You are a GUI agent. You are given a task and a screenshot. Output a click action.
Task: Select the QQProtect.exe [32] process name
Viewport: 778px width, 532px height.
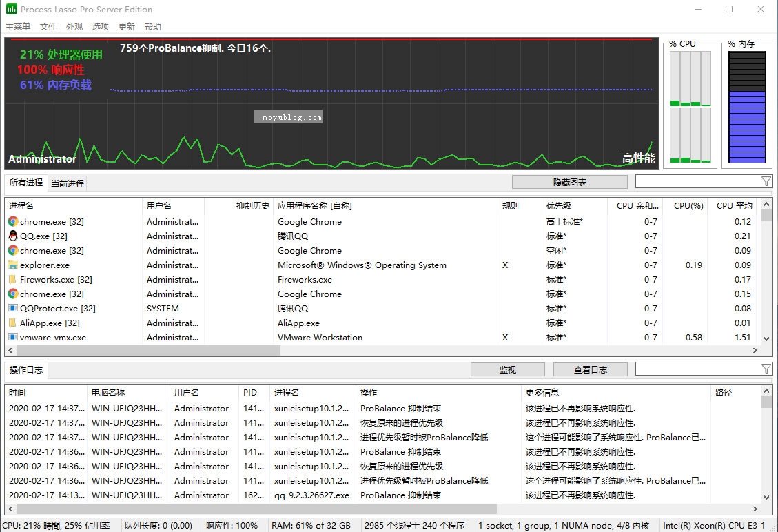pyautogui.click(x=58, y=308)
